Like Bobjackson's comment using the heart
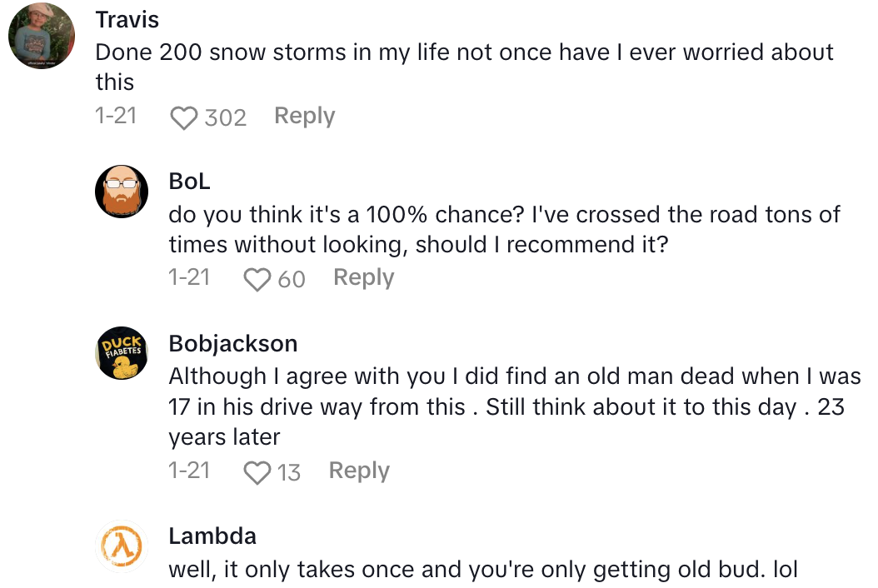878x588 pixels. click(257, 472)
